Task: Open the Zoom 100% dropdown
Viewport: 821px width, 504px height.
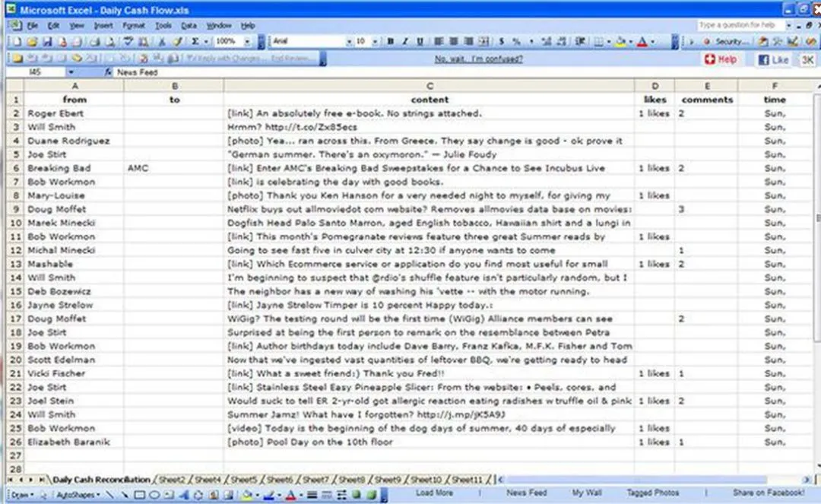Action: tap(247, 41)
